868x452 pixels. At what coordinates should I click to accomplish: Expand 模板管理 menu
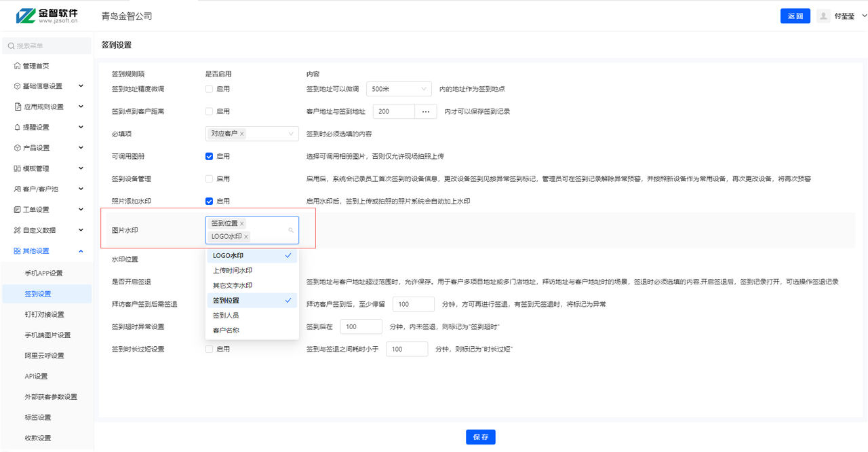46,168
